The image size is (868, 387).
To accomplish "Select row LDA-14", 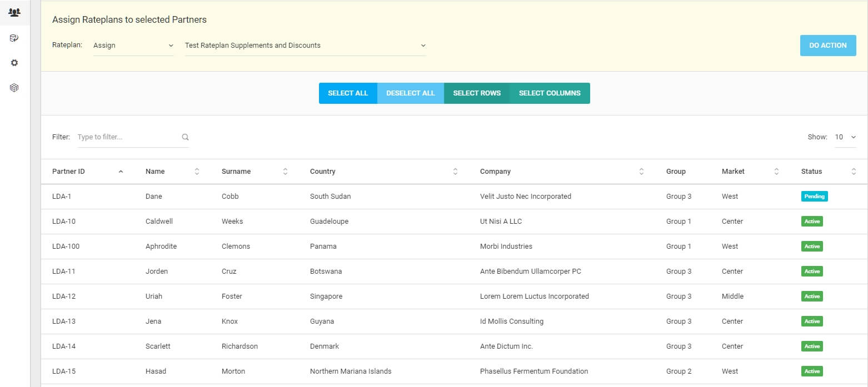I will pyautogui.click(x=454, y=346).
